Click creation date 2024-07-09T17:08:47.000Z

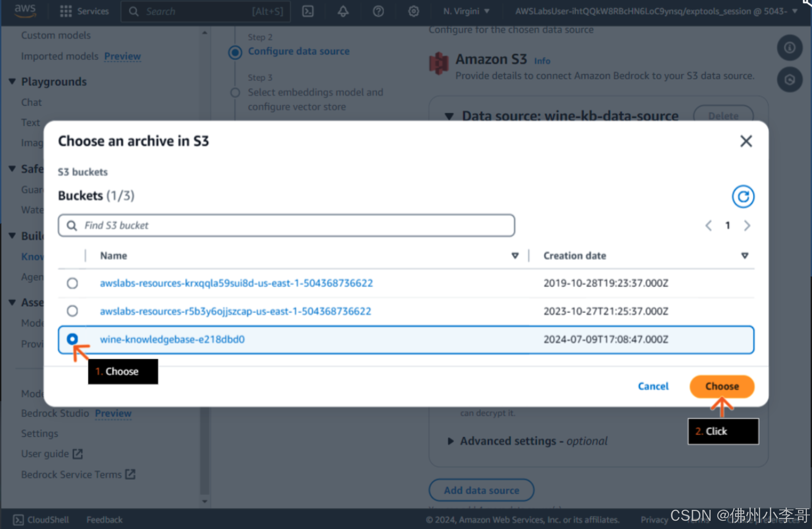(x=605, y=339)
